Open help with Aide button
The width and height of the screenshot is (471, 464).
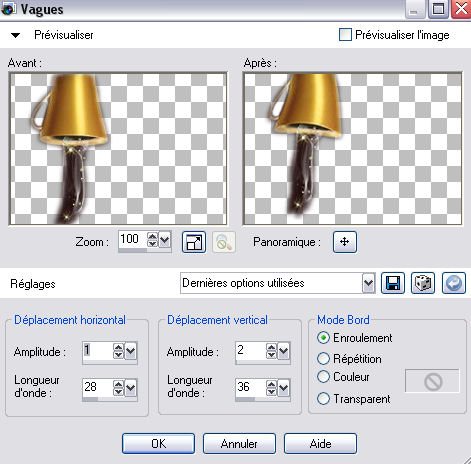320,444
